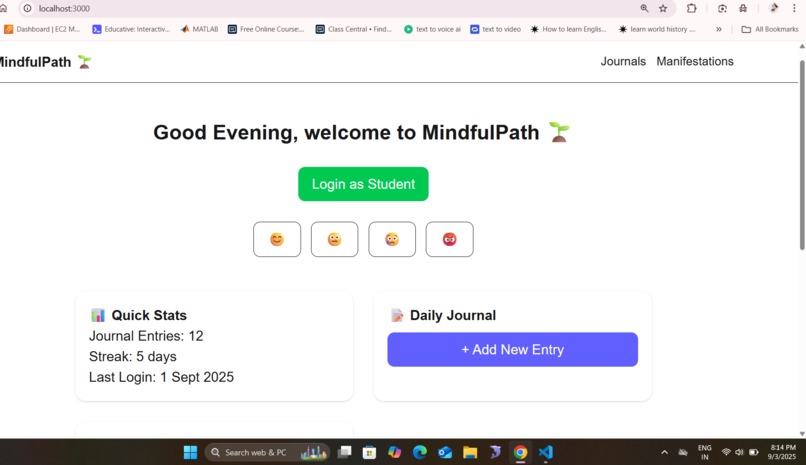Click the Google Lens screenshot search icon
Viewport: 806px width, 465px height.
[x=722, y=8]
